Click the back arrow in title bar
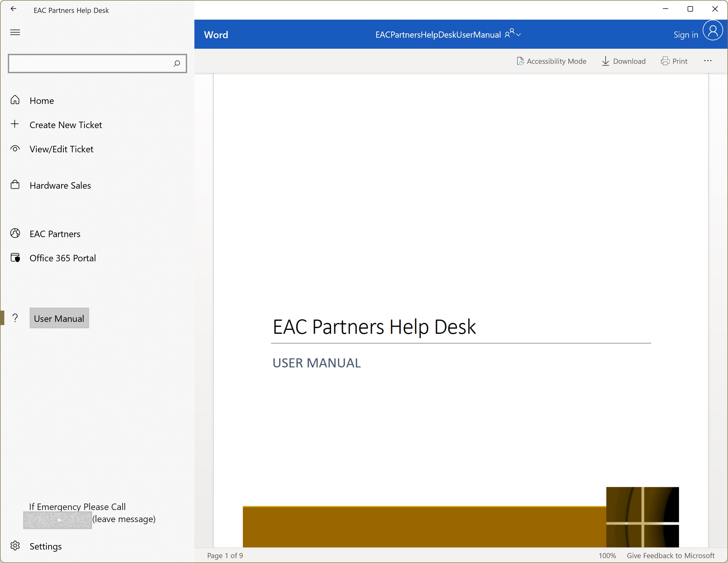This screenshot has height=563, width=728. pyautogui.click(x=13, y=9)
